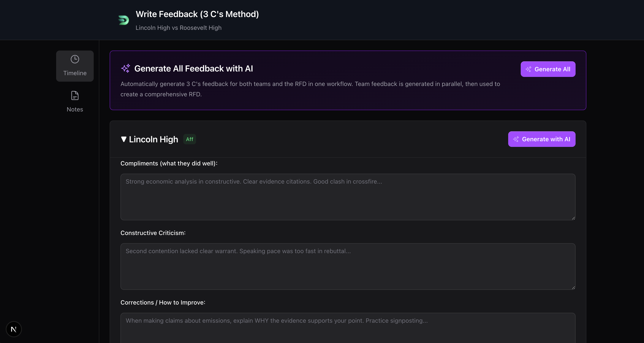Screen dimensions: 644x343
Task: Click the N avatar at the bottom left
Action: pyautogui.click(x=14, y=329)
